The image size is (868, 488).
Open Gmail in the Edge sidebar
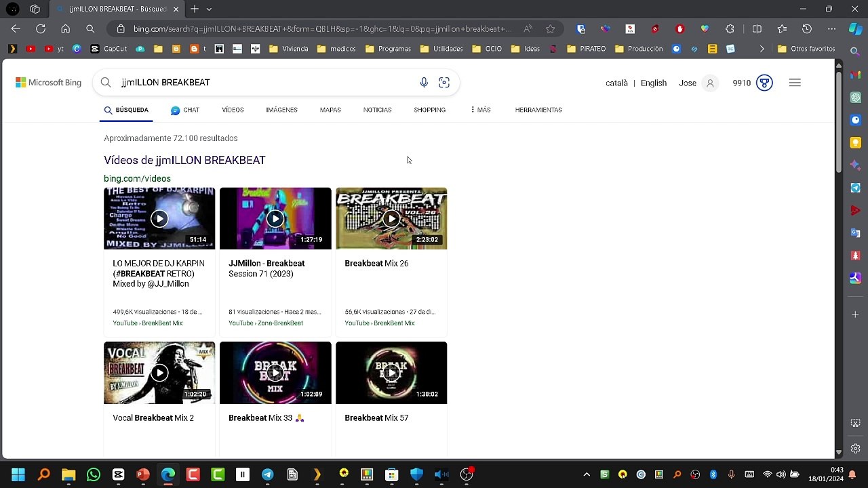[856, 75]
